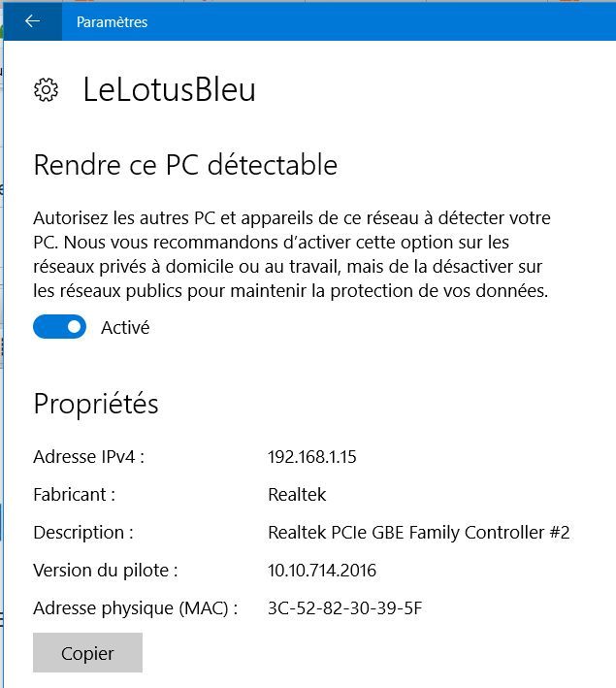Viewport: 616px width, 688px height.
Task: Click the "Adresse IPv4" label
Action: point(88,457)
